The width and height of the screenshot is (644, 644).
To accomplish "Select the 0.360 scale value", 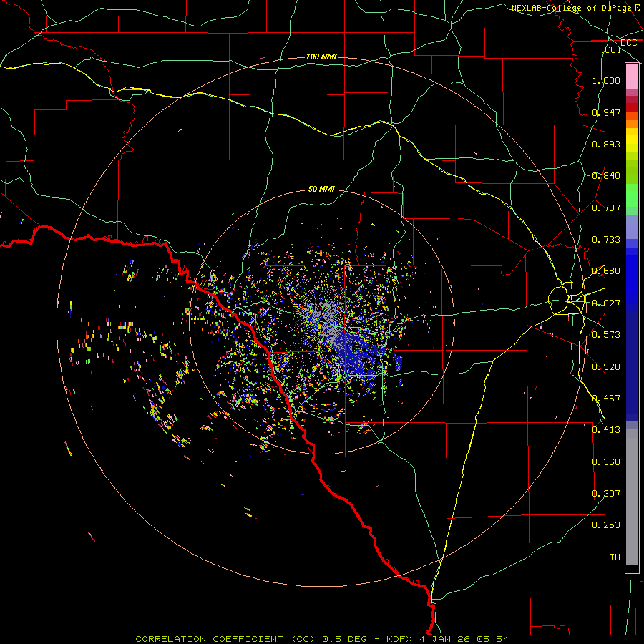I will tap(606, 462).
